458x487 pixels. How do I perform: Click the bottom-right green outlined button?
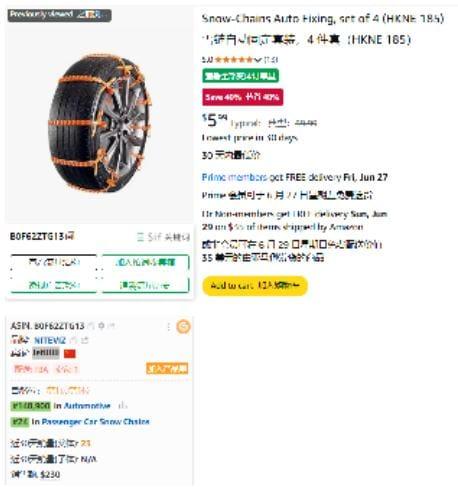click(x=145, y=285)
